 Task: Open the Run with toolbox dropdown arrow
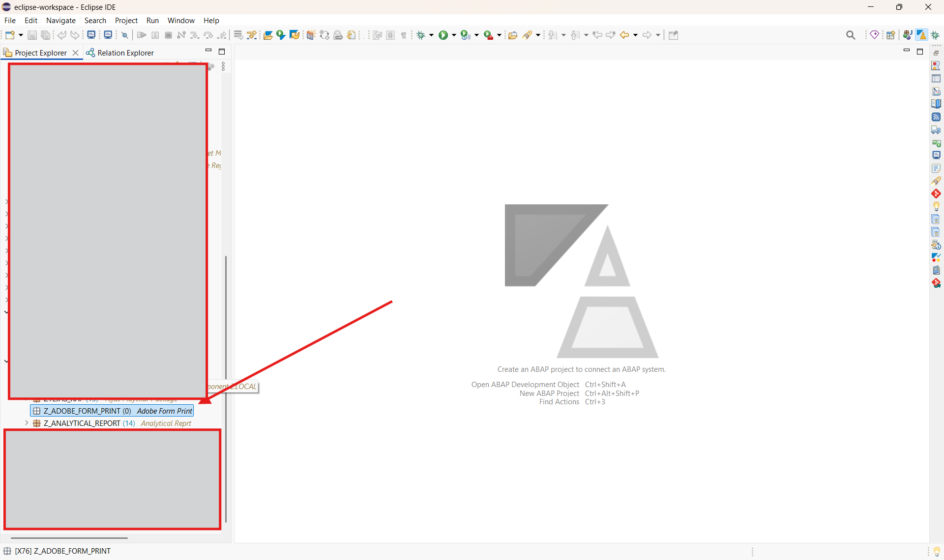pos(499,35)
